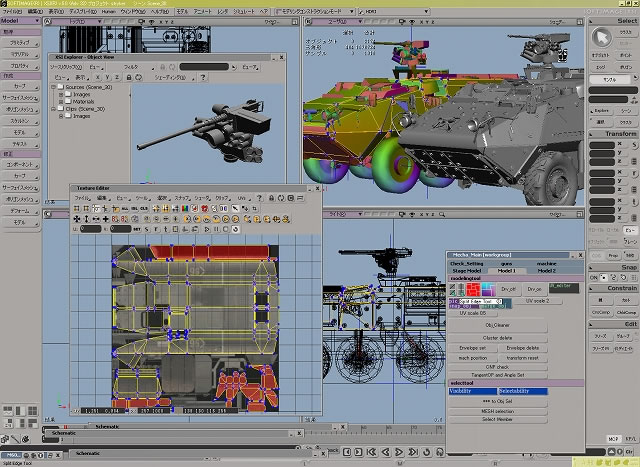The image size is (640, 467).
Task: Switch to the Model 2 tab
Action: [x=546, y=271]
